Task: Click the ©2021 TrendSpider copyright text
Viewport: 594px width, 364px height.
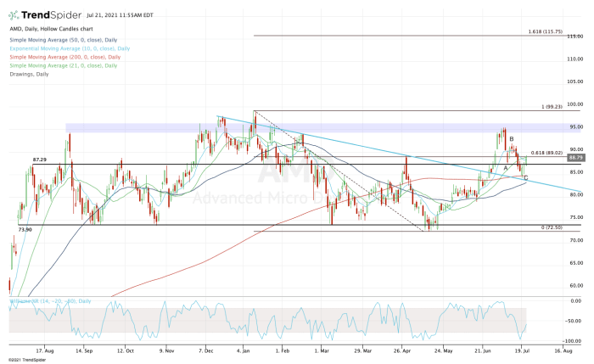Action: [27, 360]
